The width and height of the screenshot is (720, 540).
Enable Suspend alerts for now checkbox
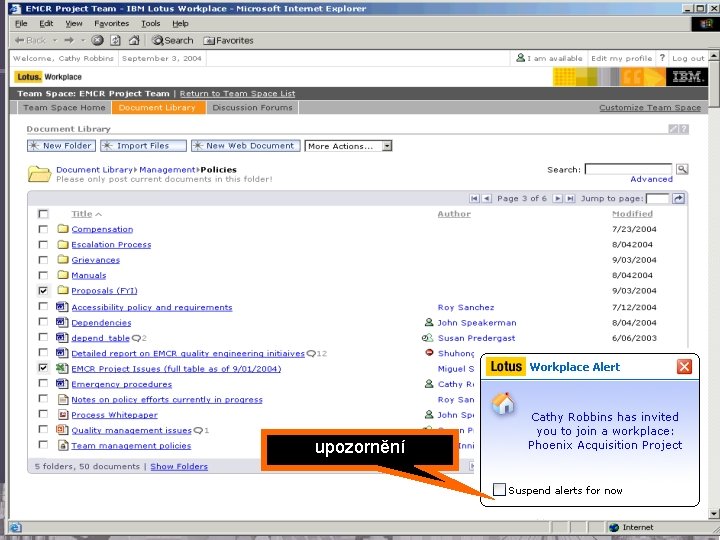pyautogui.click(x=499, y=489)
